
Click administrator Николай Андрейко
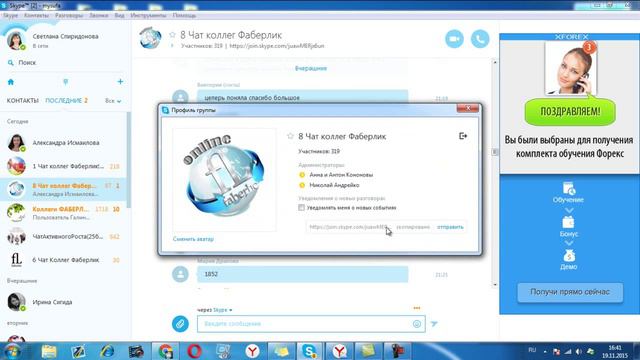tap(334, 185)
